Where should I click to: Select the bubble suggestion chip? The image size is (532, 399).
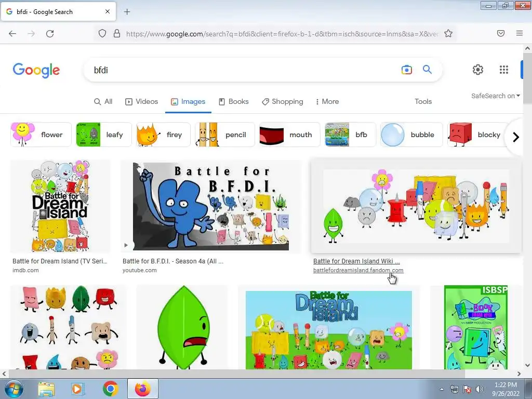[411, 135]
